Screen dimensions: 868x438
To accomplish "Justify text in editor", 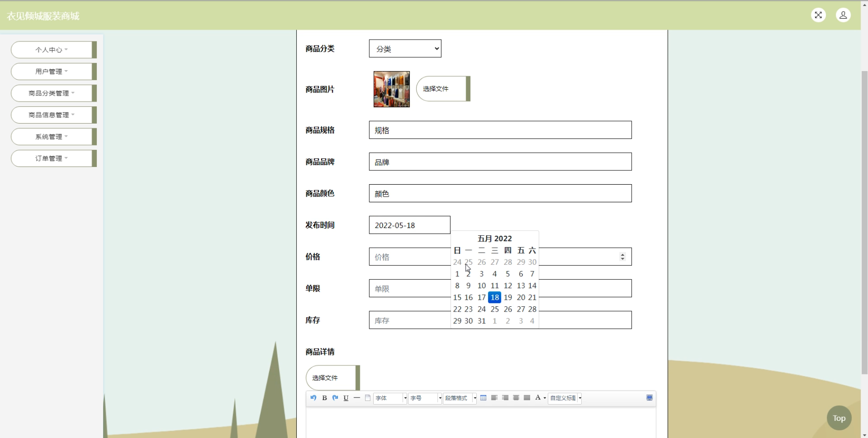I will [x=527, y=398].
